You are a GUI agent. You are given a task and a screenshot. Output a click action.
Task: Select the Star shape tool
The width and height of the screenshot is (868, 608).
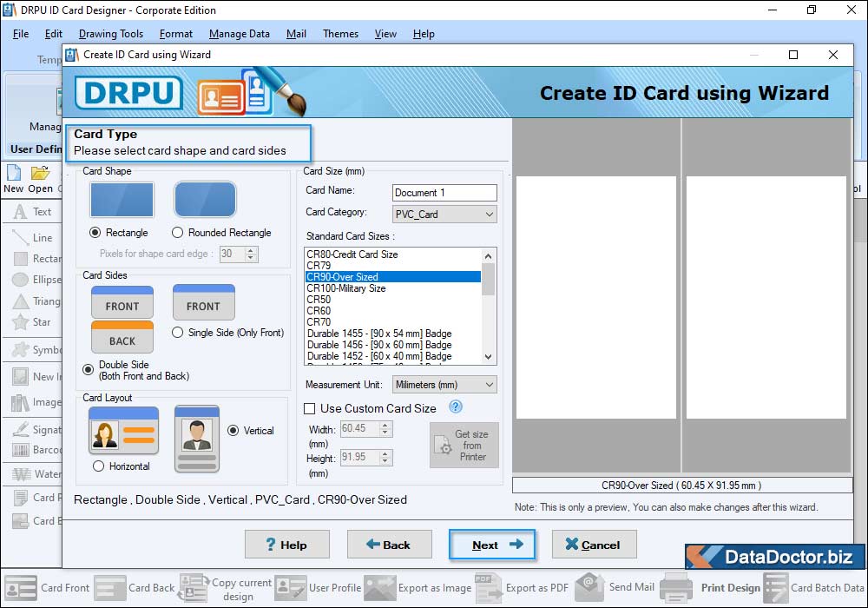(21, 321)
